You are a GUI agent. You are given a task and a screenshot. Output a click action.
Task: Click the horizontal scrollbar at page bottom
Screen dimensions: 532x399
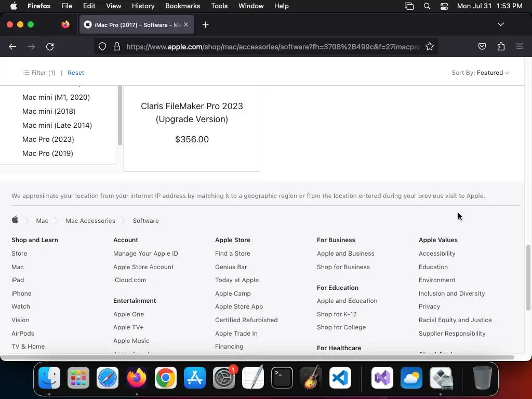[257, 357]
